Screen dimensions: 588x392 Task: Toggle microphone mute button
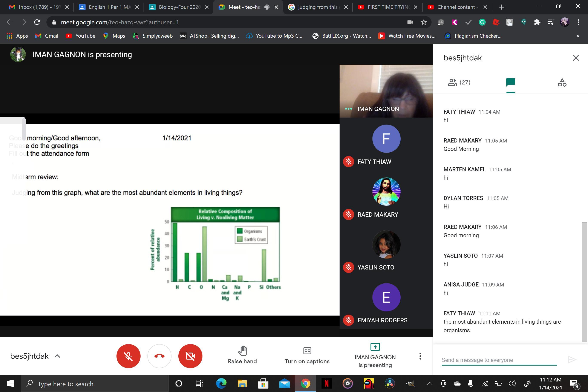click(x=128, y=356)
